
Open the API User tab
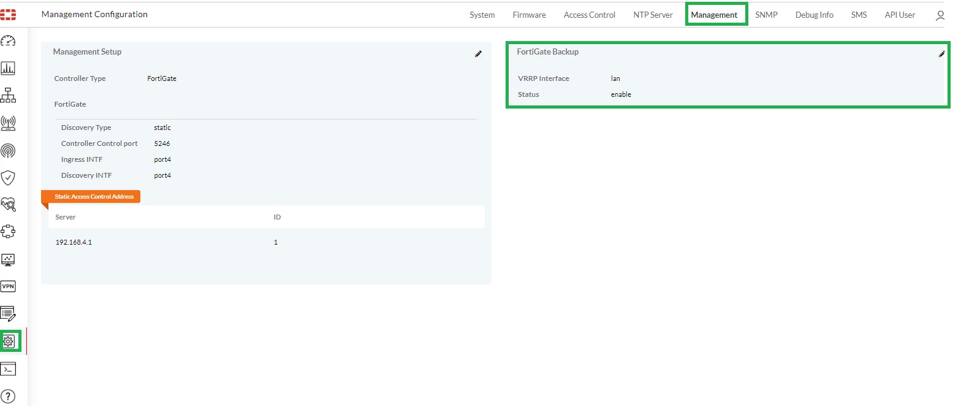tap(900, 15)
